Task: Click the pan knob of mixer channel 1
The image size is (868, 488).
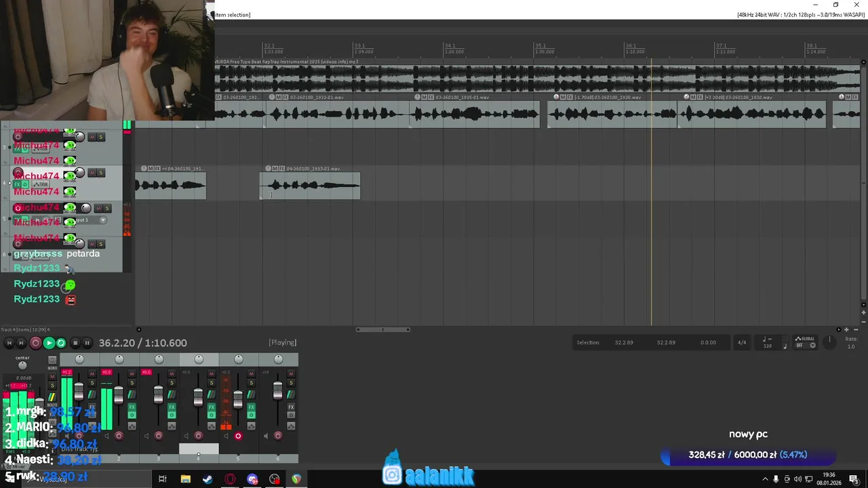Action: 79,359
